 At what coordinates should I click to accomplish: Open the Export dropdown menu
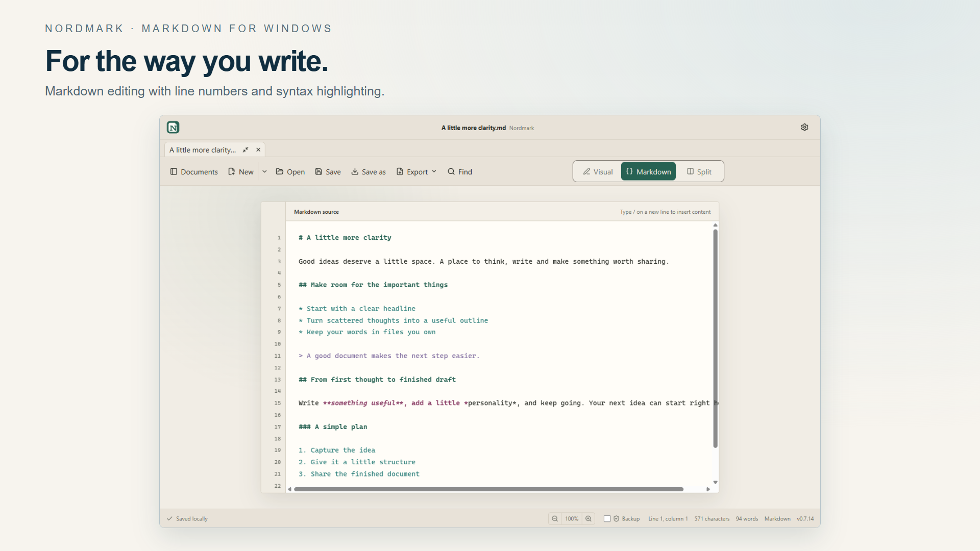[x=416, y=172]
